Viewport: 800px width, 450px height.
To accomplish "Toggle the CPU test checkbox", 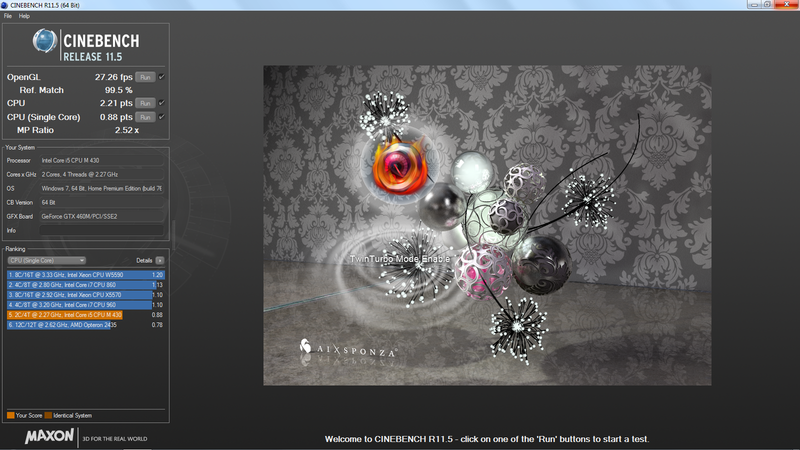I will point(162,103).
